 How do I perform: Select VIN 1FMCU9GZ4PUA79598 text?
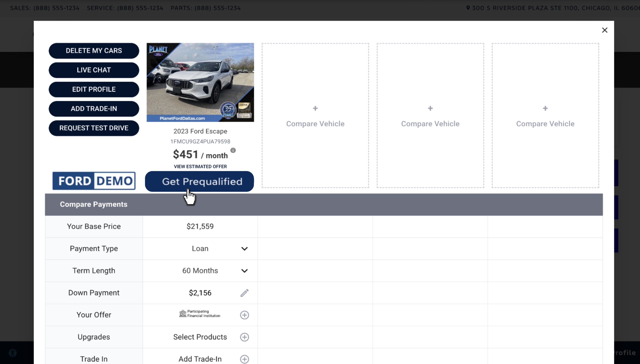[200, 141]
